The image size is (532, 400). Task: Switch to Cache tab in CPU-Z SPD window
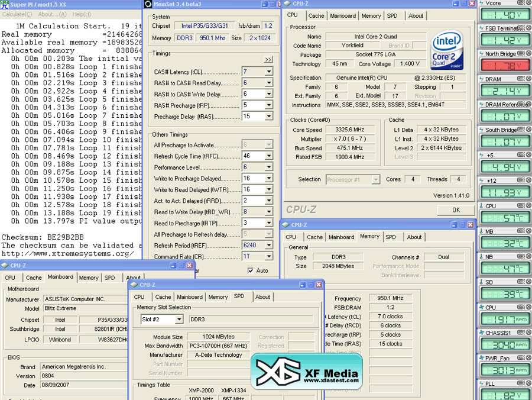[x=163, y=297]
